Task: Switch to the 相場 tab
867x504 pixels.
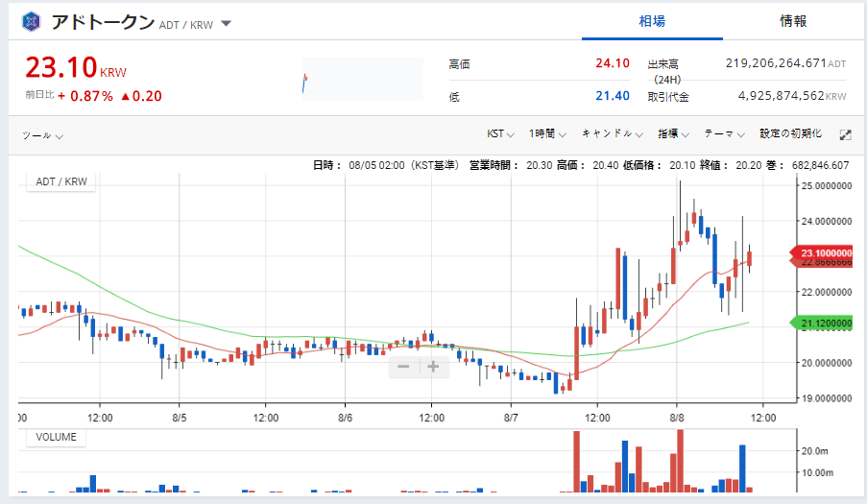Action: pos(652,21)
